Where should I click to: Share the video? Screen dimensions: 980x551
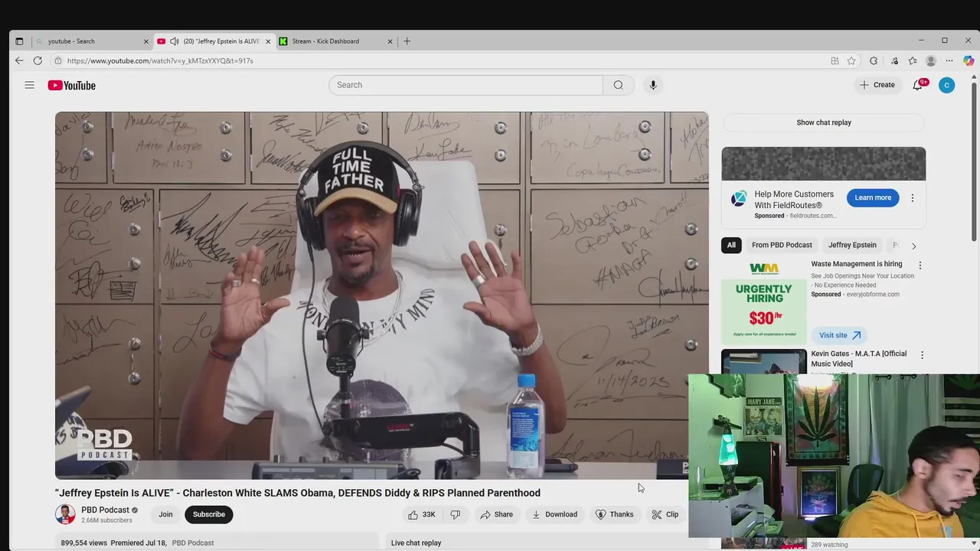[x=496, y=514]
